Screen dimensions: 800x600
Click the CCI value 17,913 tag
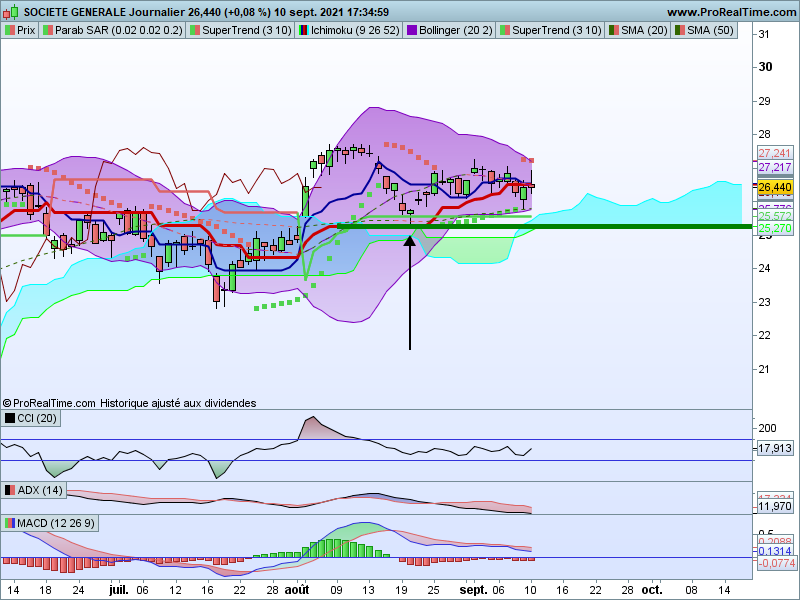point(774,448)
